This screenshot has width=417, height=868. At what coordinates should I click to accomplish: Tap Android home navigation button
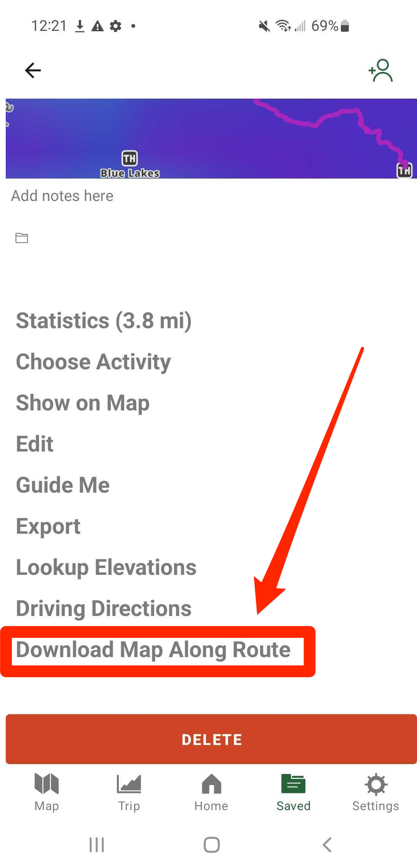click(x=212, y=845)
